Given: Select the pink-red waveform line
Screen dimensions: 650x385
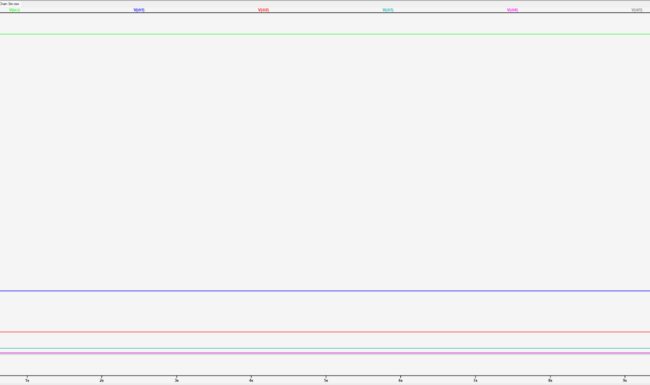Looking at the screenshot, I should [325, 332].
